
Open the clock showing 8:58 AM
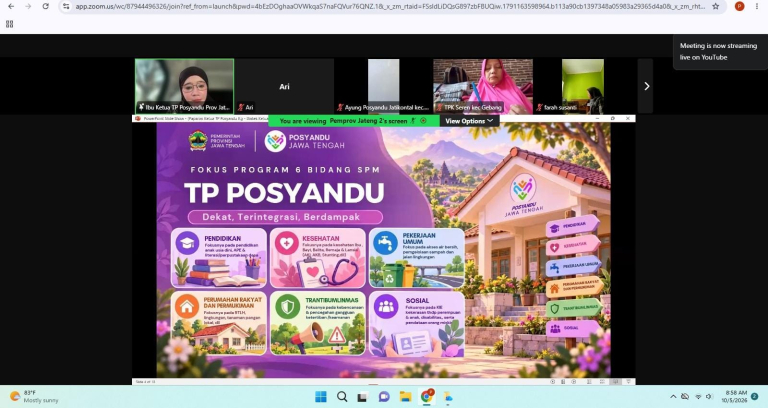[x=734, y=396]
